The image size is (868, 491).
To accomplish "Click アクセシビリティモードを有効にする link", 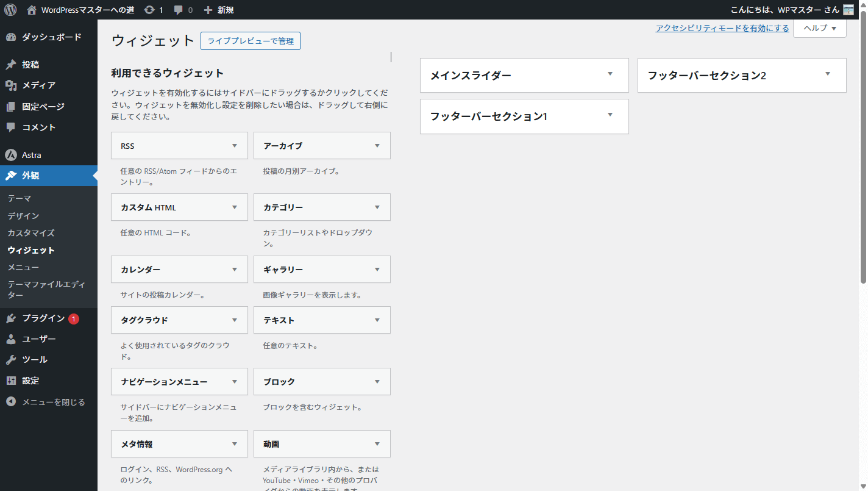I will [x=722, y=28].
